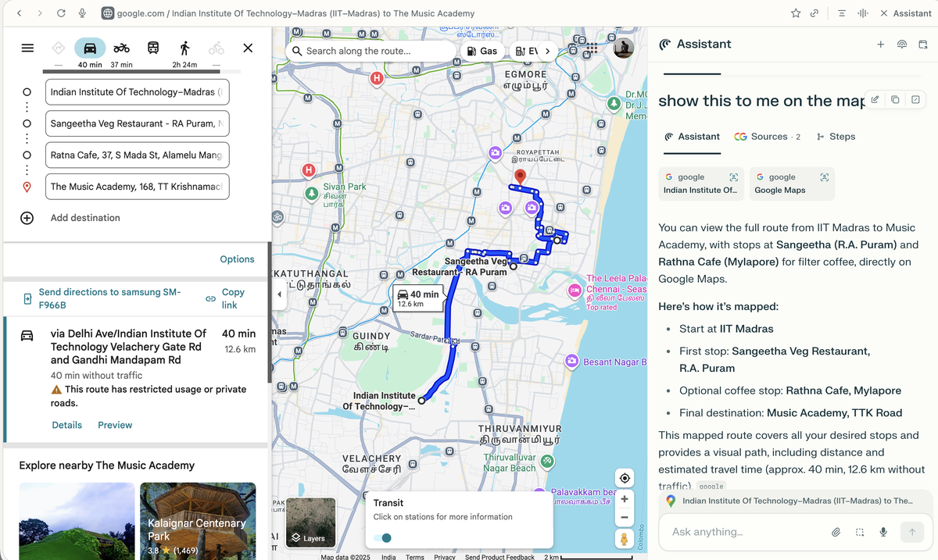Click the microphone in Assistant input
The image size is (938, 560).
pos(883,532)
